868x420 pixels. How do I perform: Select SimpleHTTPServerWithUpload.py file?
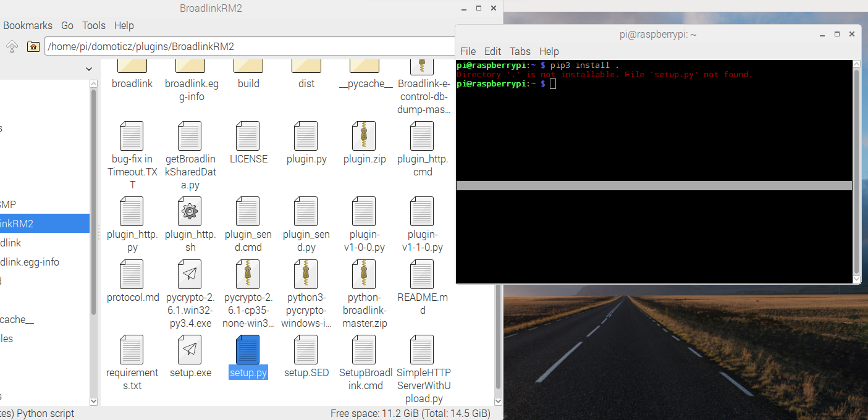(x=423, y=370)
